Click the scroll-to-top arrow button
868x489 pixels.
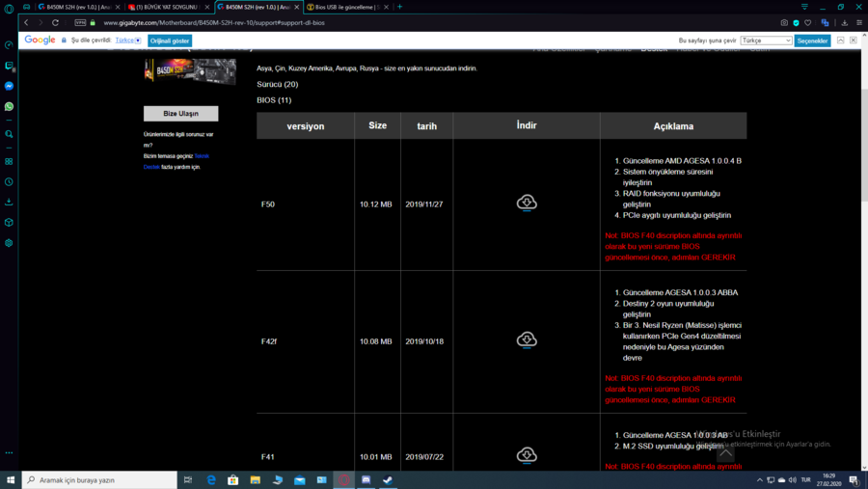pyautogui.click(x=725, y=453)
